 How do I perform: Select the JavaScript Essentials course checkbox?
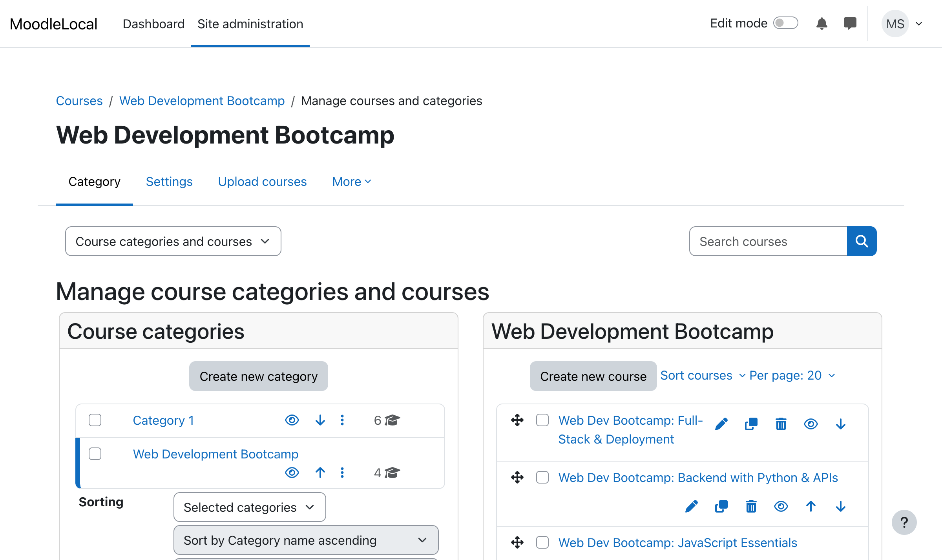pyautogui.click(x=542, y=542)
